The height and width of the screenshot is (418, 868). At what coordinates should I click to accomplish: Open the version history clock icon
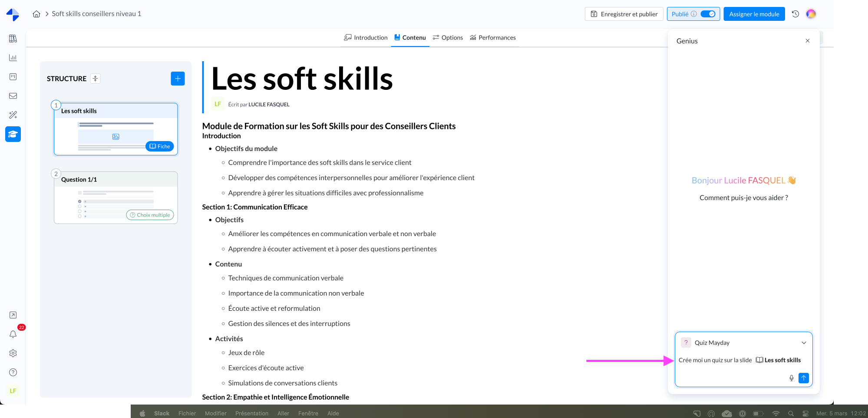795,14
